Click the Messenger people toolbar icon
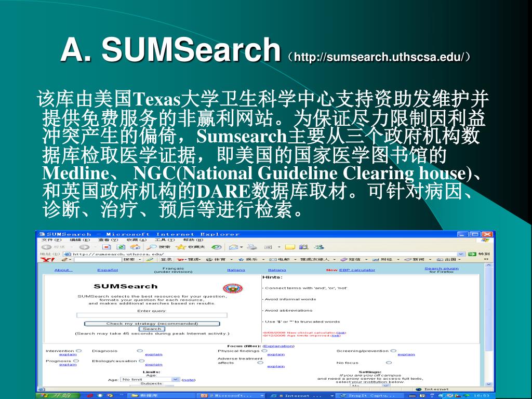 point(318,247)
